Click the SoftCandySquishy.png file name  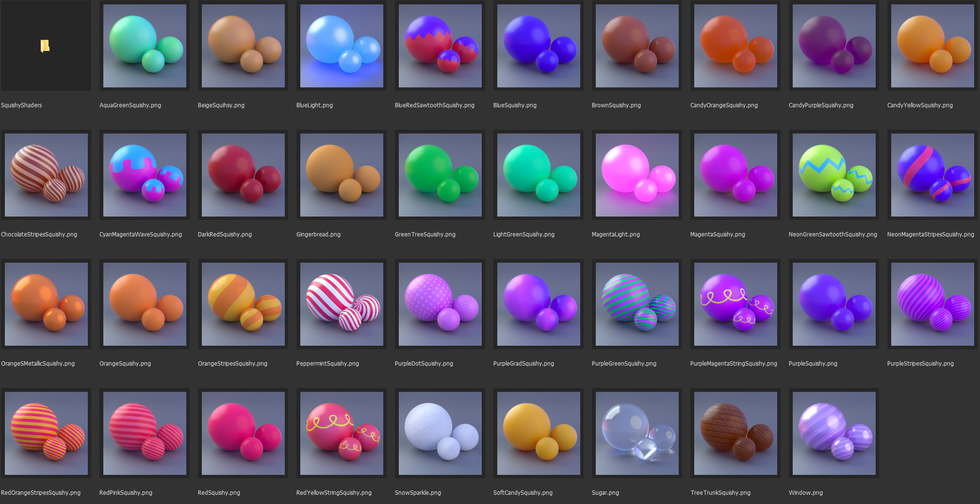pyautogui.click(x=523, y=493)
